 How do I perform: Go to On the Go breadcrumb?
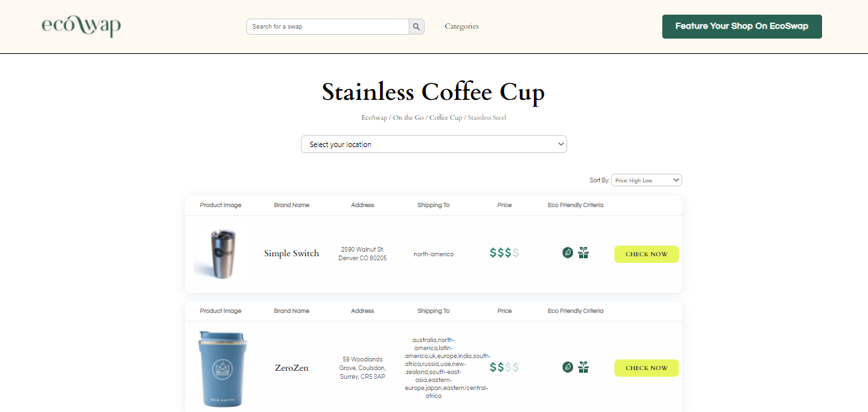409,118
